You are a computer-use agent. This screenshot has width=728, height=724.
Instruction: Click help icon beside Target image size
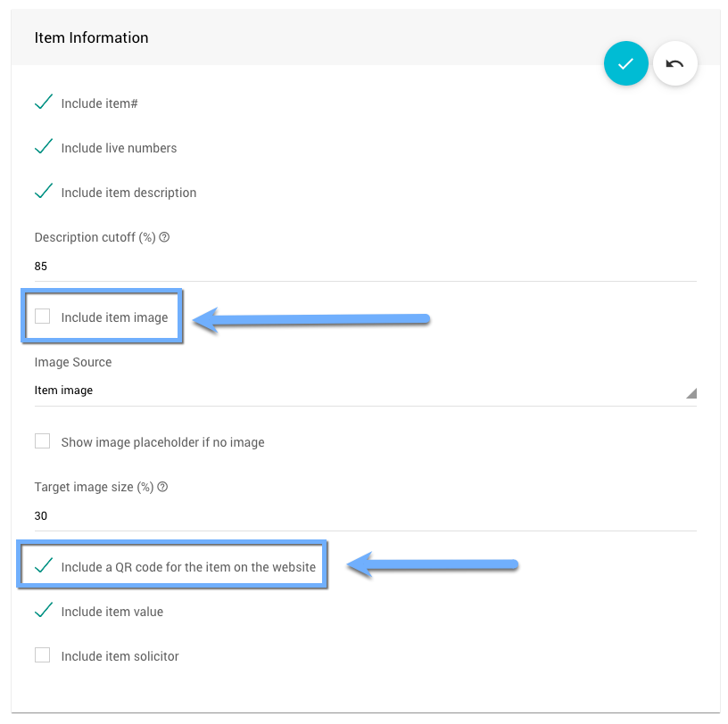(162, 488)
